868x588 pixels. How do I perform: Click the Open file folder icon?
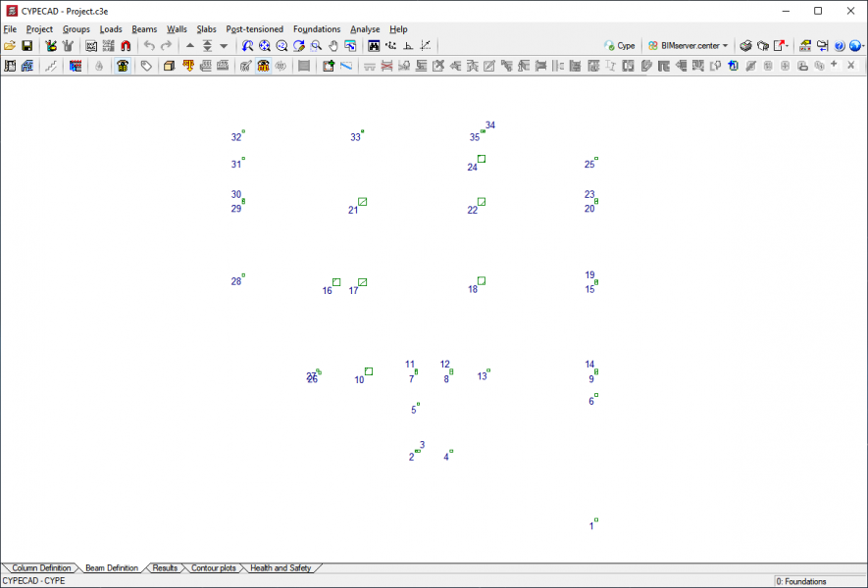pyautogui.click(x=10, y=46)
